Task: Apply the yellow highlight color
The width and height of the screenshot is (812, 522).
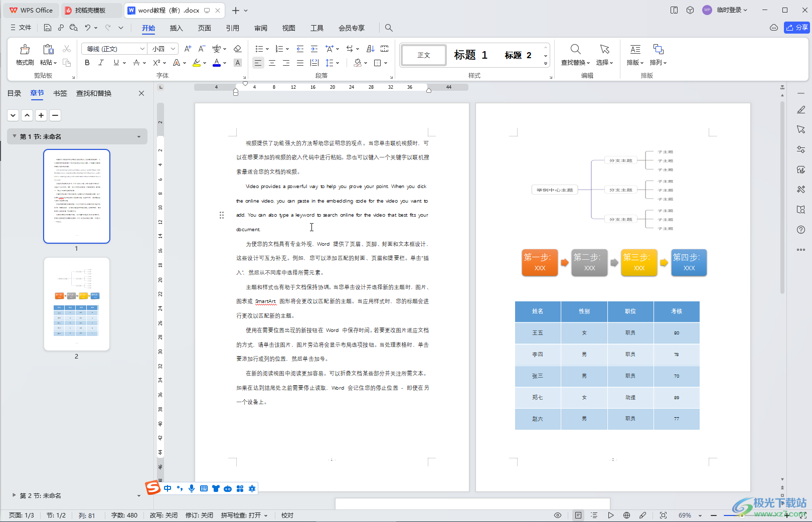Action: click(197, 63)
